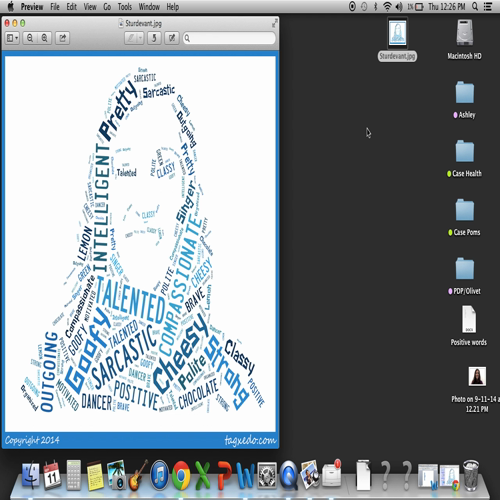Click the Preview search field
Screen dimensions: 500x500
(229, 38)
